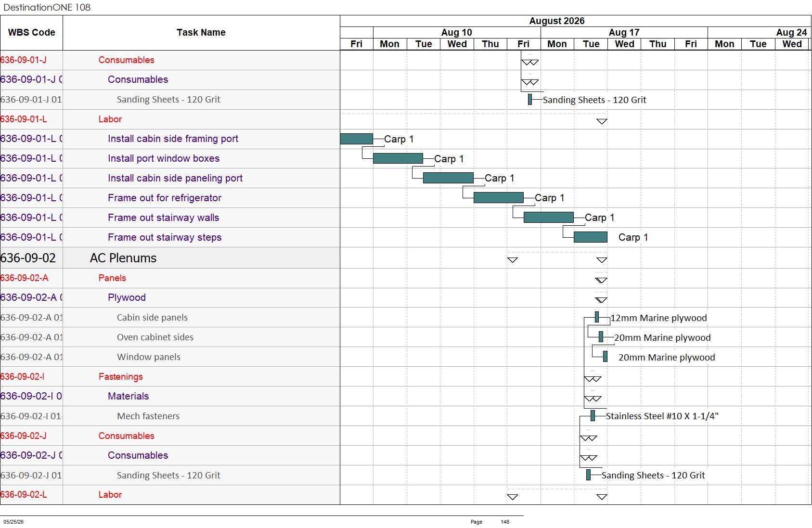The image size is (812, 528).
Task: Select the Window panels task name
Action: click(149, 357)
